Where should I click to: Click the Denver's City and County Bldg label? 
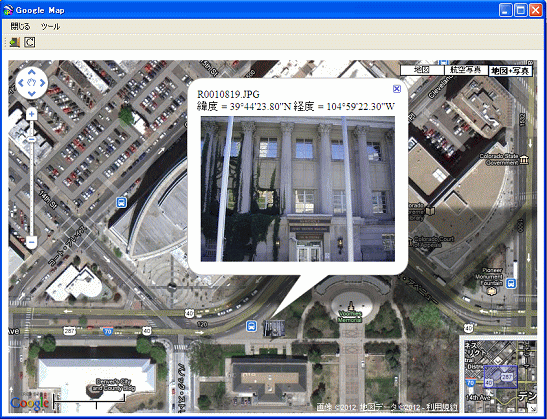coord(114,384)
